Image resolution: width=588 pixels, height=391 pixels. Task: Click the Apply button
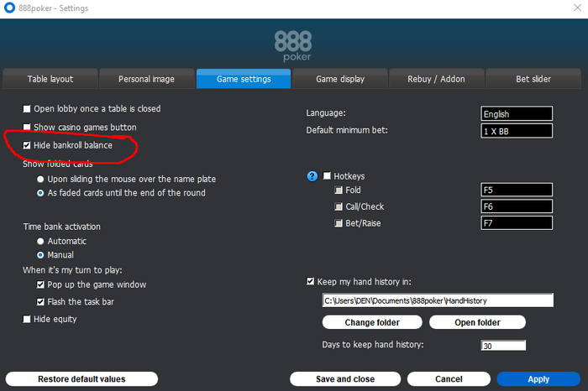[x=538, y=379]
